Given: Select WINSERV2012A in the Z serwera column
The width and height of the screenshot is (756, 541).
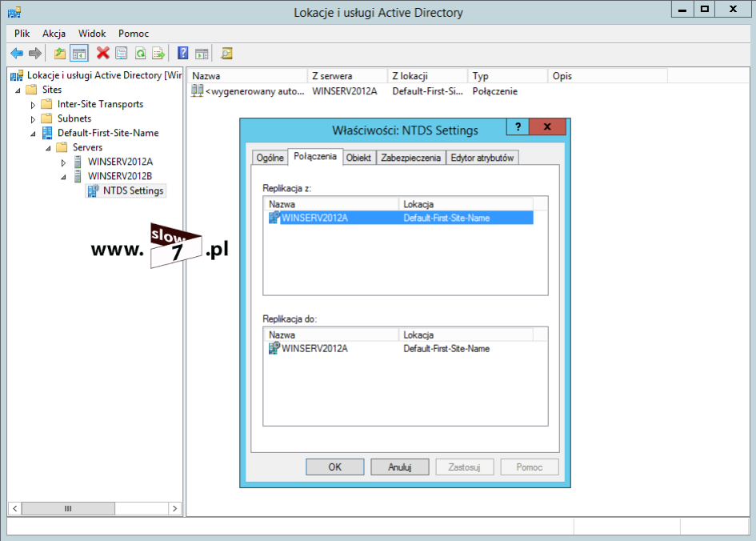Looking at the screenshot, I should (x=345, y=91).
